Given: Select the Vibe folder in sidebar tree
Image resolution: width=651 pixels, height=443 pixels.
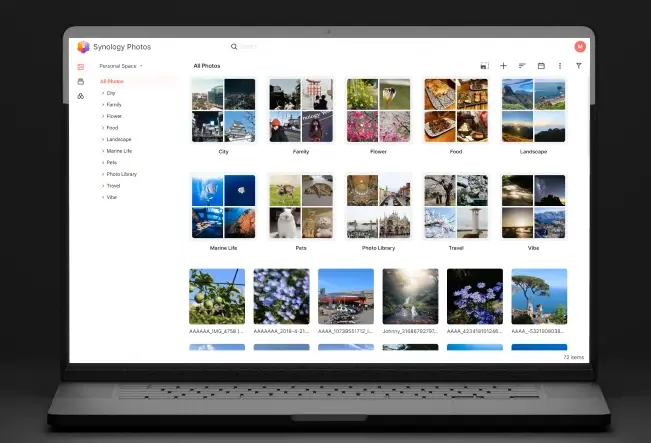Looking at the screenshot, I should (x=111, y=198).
